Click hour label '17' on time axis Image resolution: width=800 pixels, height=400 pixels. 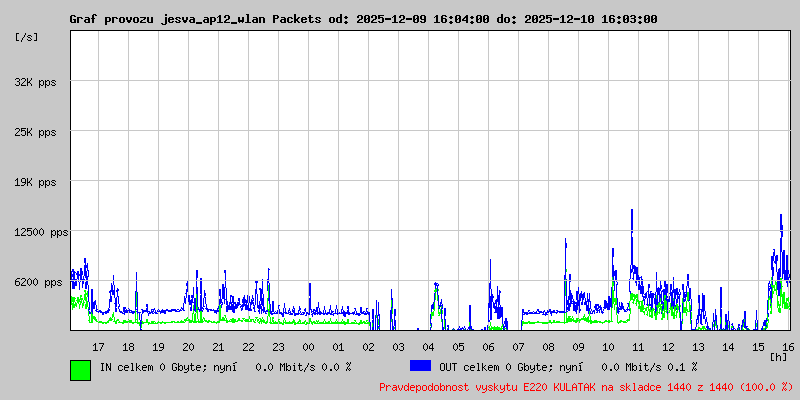pyautogui.click(x=98, y=347)
